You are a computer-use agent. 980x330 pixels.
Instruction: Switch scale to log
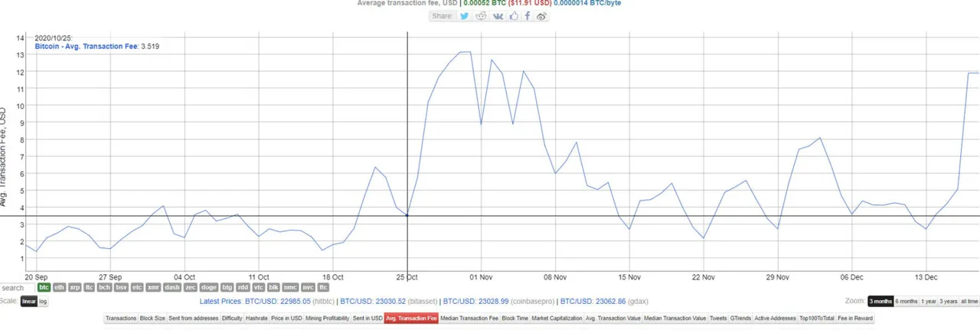(43, 302)
